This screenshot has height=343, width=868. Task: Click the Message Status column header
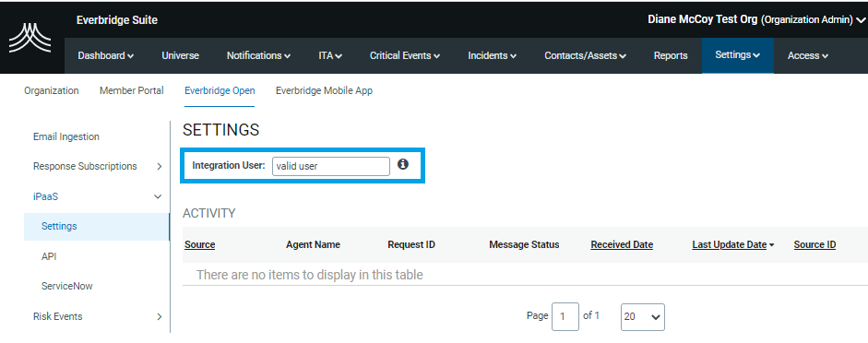(x=524, y=244)
